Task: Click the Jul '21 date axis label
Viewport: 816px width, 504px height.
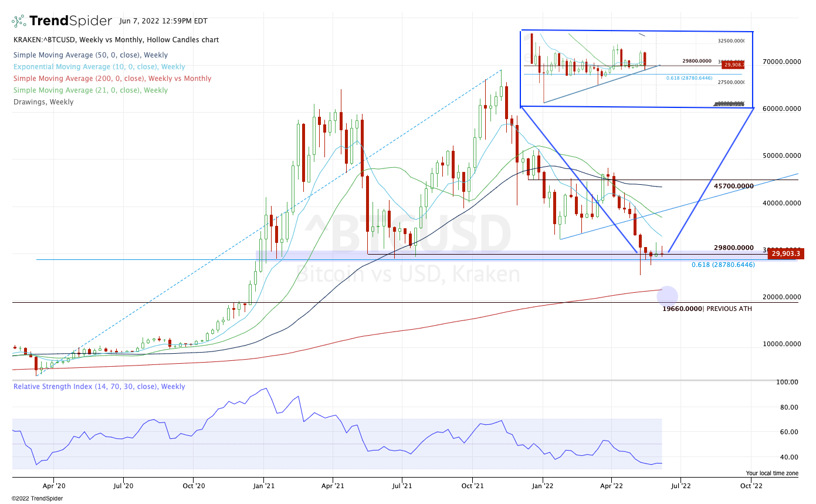Action: click(x=402, y=486)
